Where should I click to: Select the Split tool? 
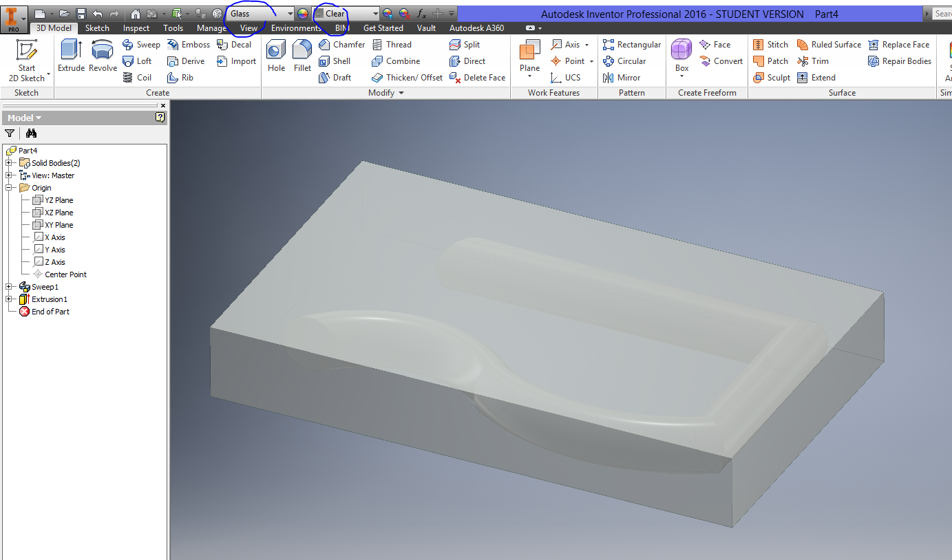coord(465,45)
